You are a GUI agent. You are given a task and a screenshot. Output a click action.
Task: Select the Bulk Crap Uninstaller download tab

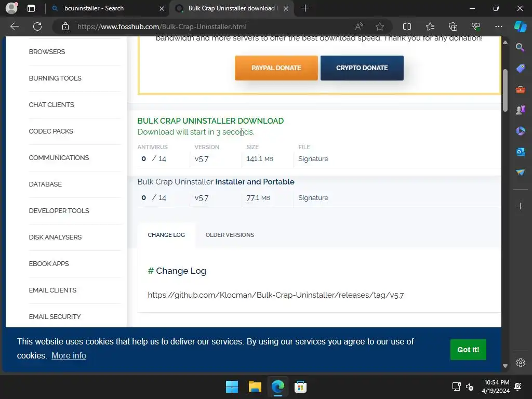point(232,8)
